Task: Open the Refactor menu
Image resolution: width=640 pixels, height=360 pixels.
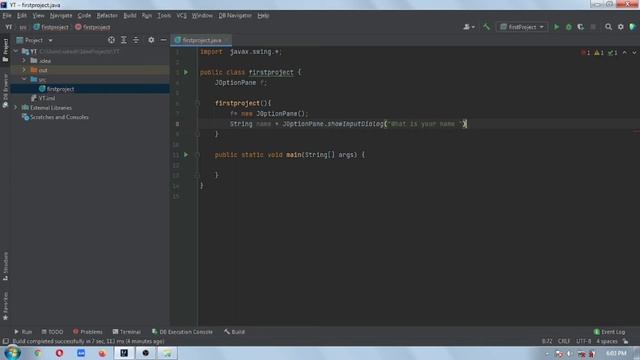Action: pyautogui.click(x=107, y=16)
